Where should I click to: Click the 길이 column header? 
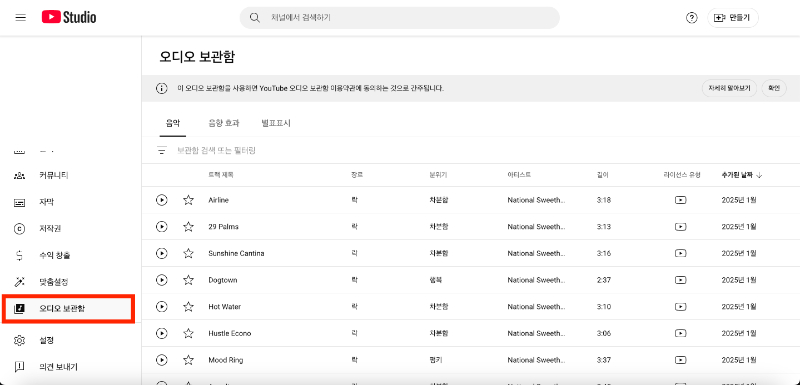[603, 175]
